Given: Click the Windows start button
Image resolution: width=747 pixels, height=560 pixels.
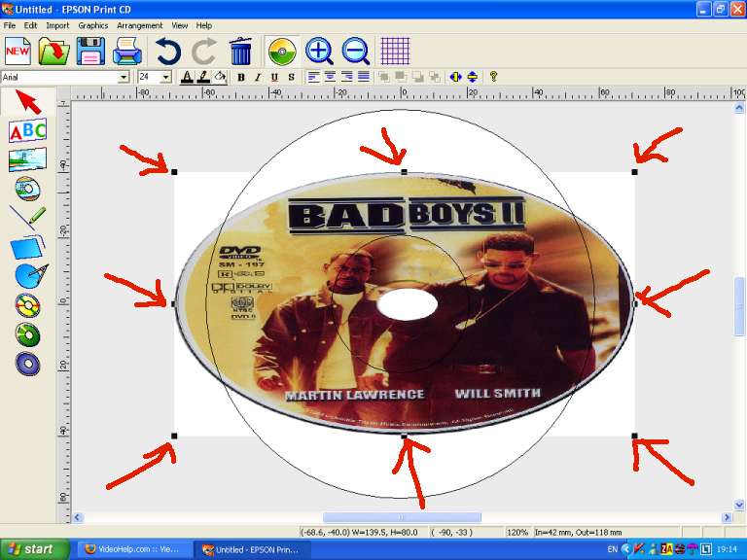Looking at the screenshot, I should [34, 549].
